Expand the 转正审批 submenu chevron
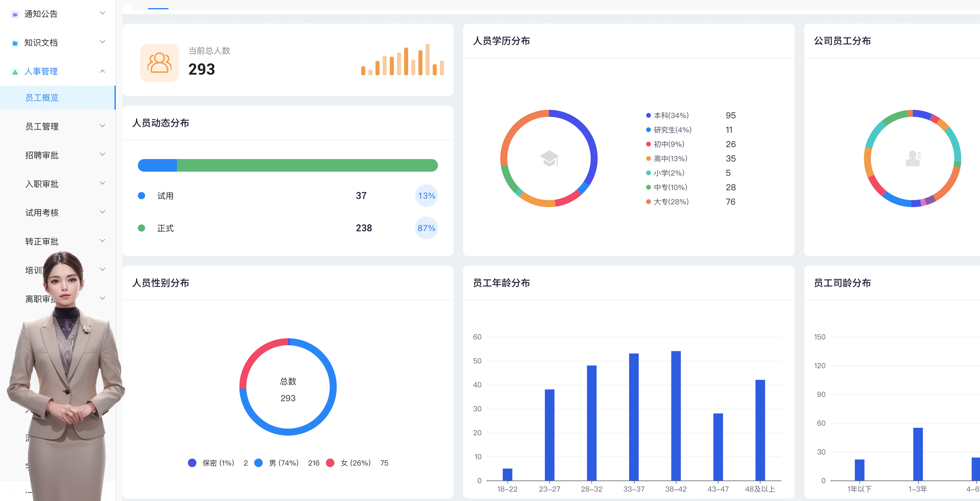 (102, 241)
